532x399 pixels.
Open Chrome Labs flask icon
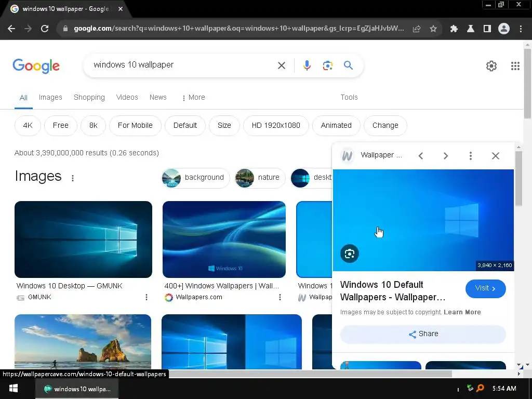click(471, 29)
